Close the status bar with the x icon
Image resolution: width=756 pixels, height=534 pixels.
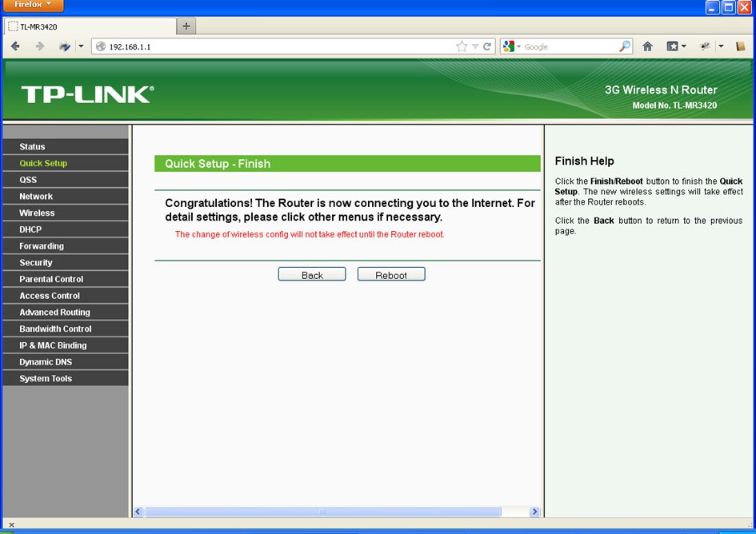pos(11,525)
